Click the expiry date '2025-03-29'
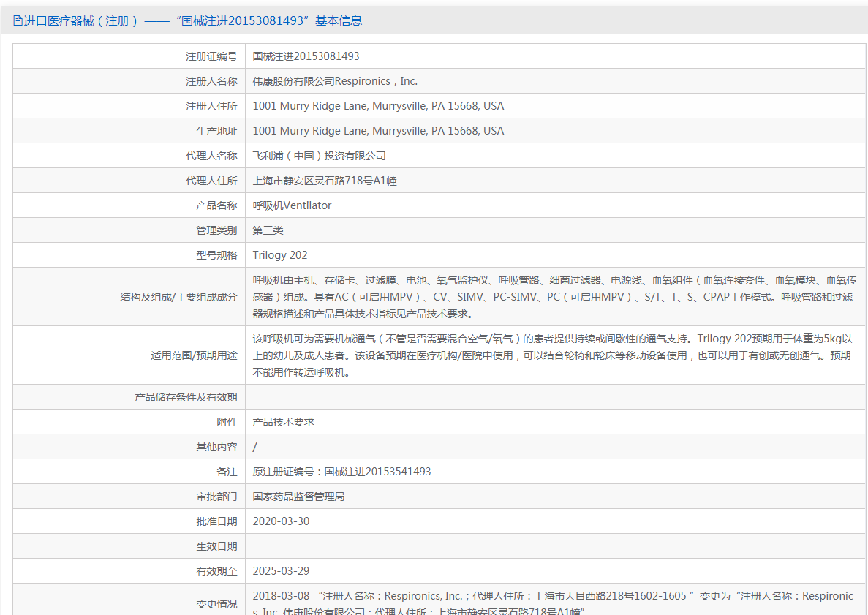Viewport: 868px width, 615px height. point(281,572)
